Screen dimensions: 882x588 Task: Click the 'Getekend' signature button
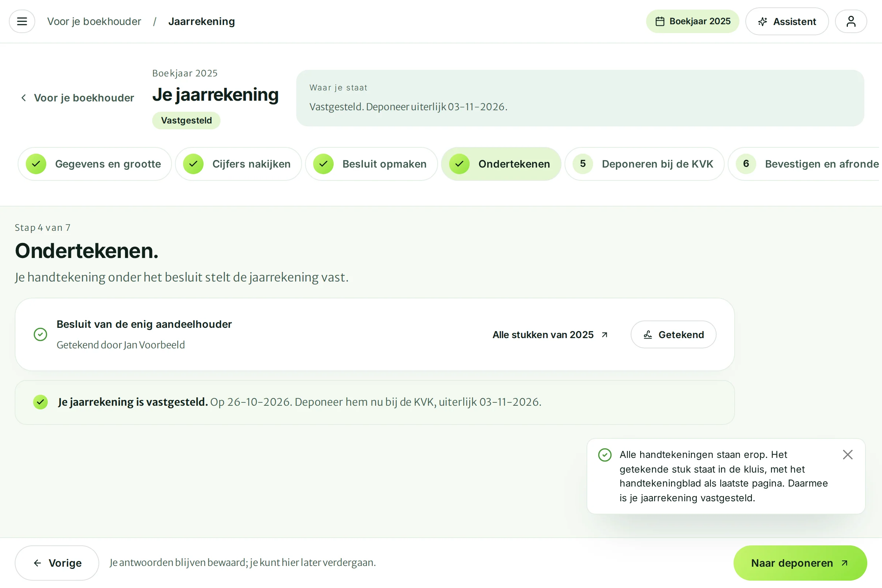pyautogui.click(x=673, y=334)
